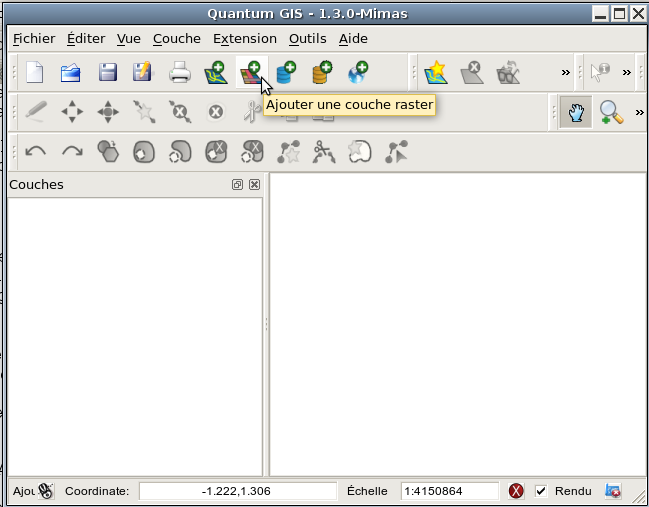Open the Couche menu
The height and width of the screenshot is (507, 649).
tap(177, 38)
